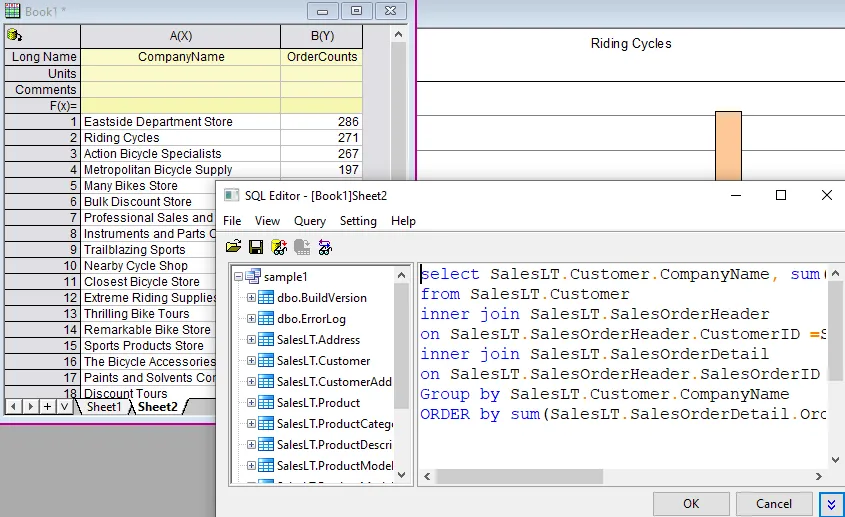This screenshot has height=517, width=845.
Task: Click the CompanyName long name cell
Action: pyautogui.click(x=181, y=57)
